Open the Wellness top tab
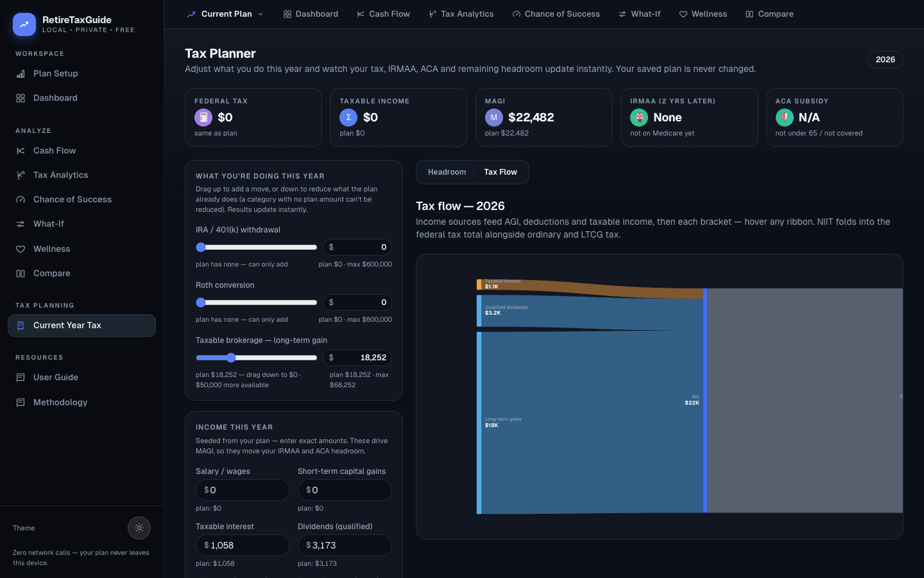 click(x=703, y=13)
